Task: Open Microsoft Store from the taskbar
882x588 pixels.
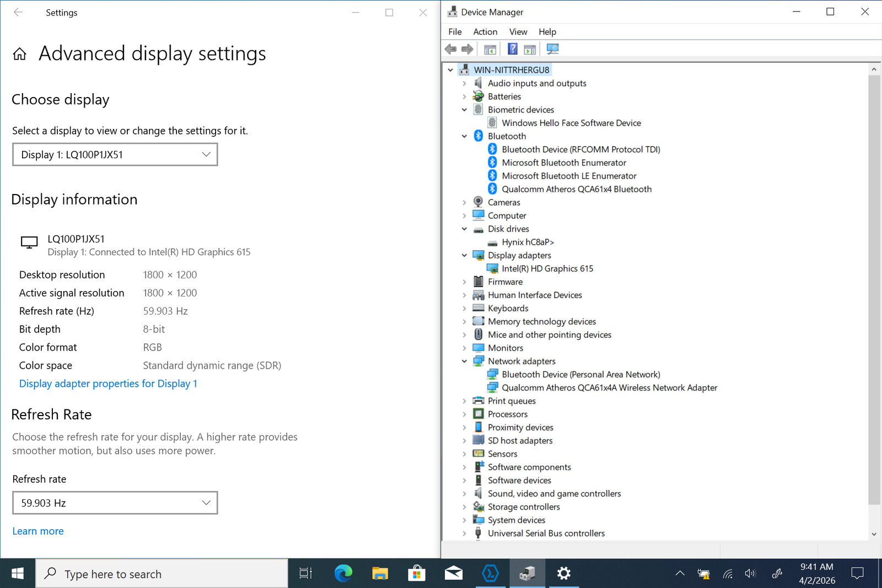Action: click(x=417, y=574)
